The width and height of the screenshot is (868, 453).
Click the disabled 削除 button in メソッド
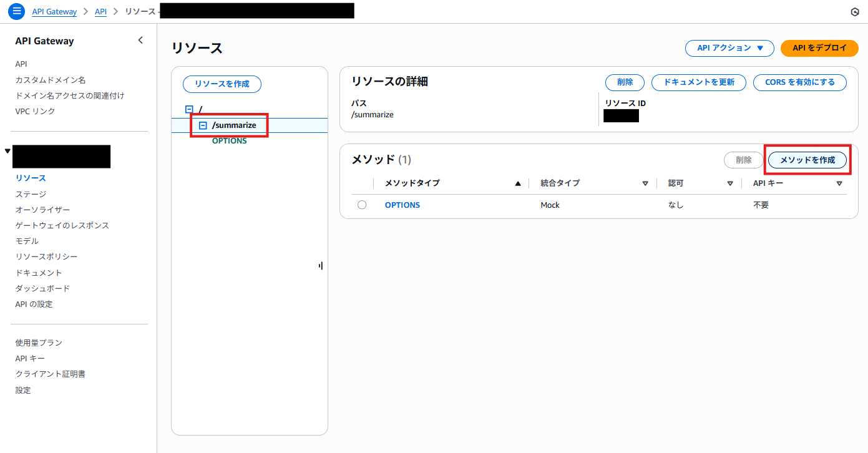point(744,160)
